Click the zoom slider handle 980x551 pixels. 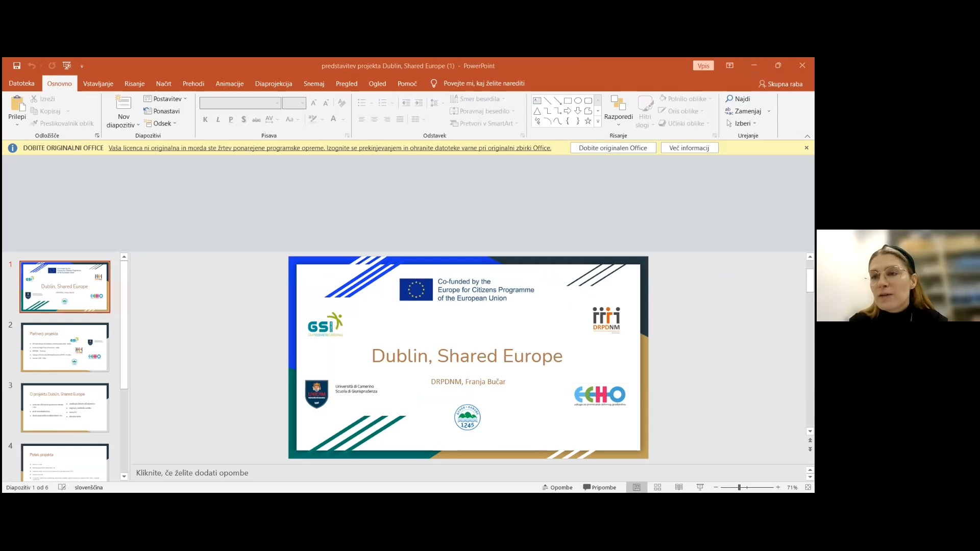click(x=739, y=488)
